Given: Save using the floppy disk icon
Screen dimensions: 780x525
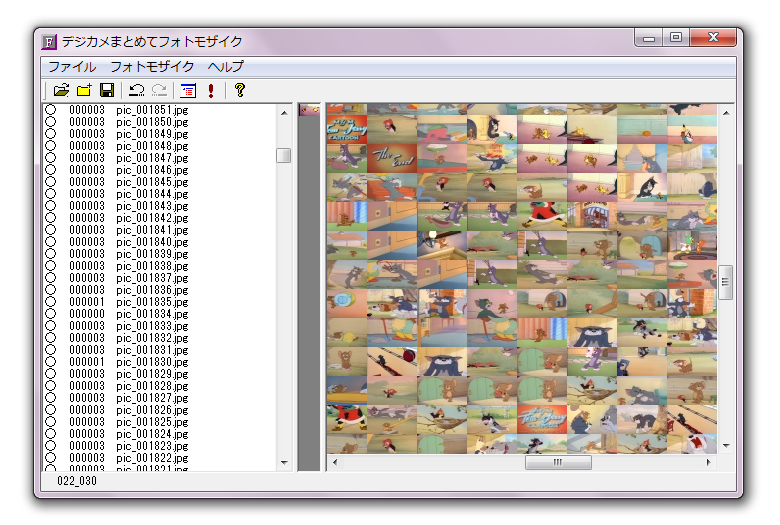Looking at the screenshot, I should click(107, 90).
